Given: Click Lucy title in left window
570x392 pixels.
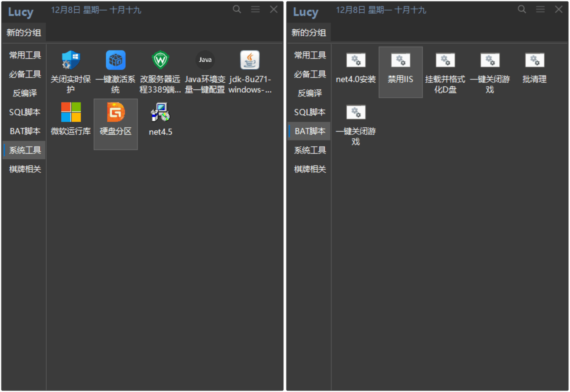Looking at the screenshot, I should coord(21,12).
